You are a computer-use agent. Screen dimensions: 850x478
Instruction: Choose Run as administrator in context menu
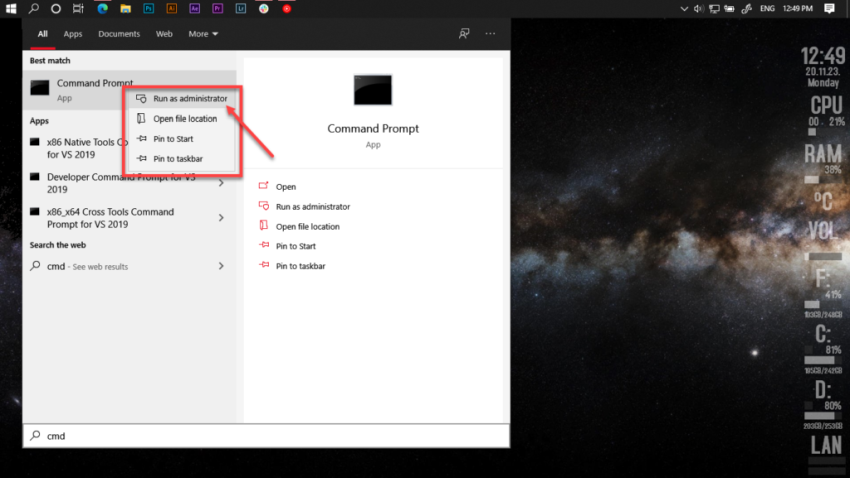[182, 99]
